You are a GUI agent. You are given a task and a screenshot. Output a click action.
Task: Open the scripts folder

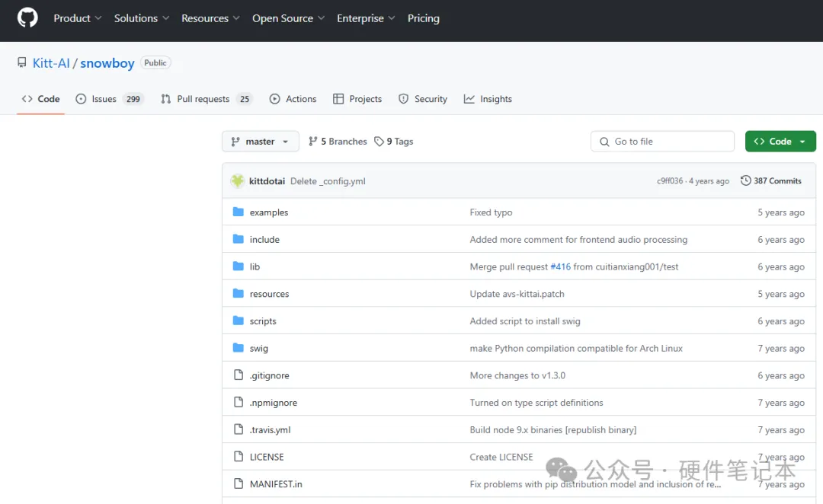[263, 321]
